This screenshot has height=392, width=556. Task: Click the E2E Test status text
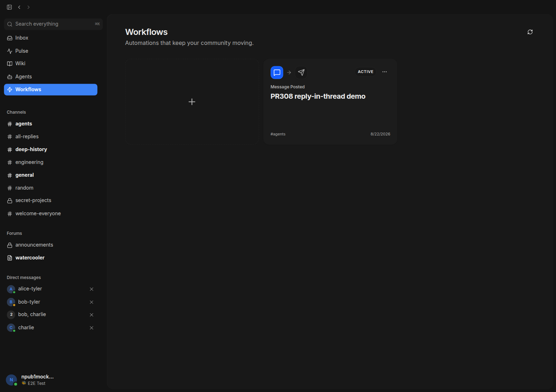(x=37, y=383)
